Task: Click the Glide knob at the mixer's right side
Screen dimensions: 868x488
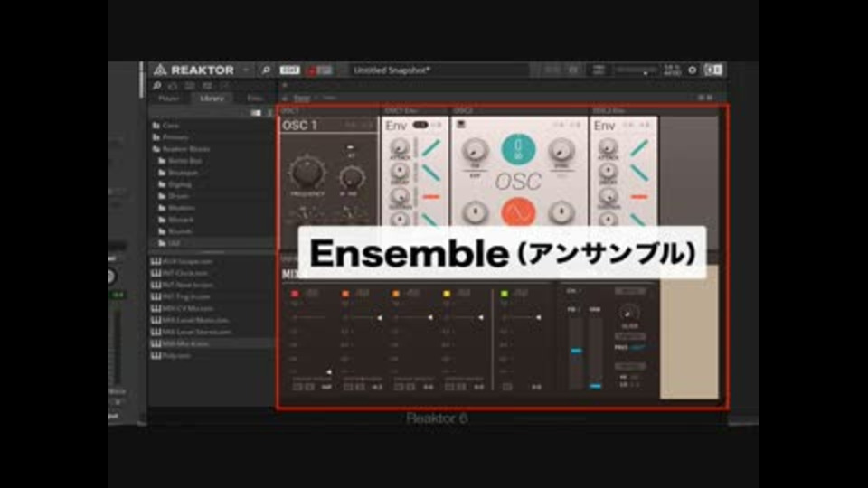Action: click(x=629, y=314)
